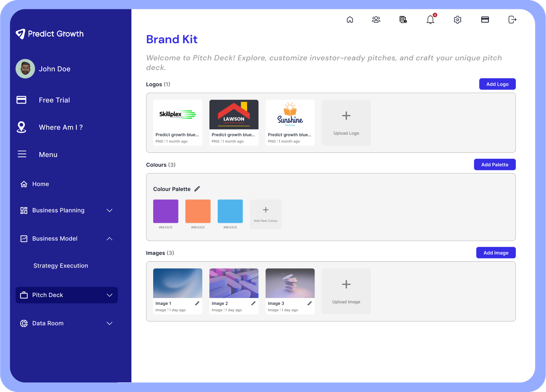The width and height of the screenshot is (546, 392).
Task: Click the home icon in top toolbar
Action: tap(350, 20)
